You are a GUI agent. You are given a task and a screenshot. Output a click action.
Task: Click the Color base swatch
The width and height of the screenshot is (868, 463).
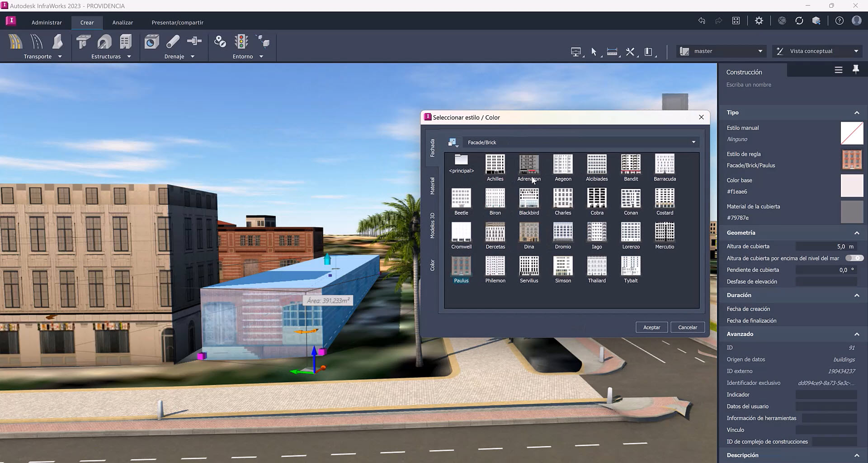pos(852,185)
